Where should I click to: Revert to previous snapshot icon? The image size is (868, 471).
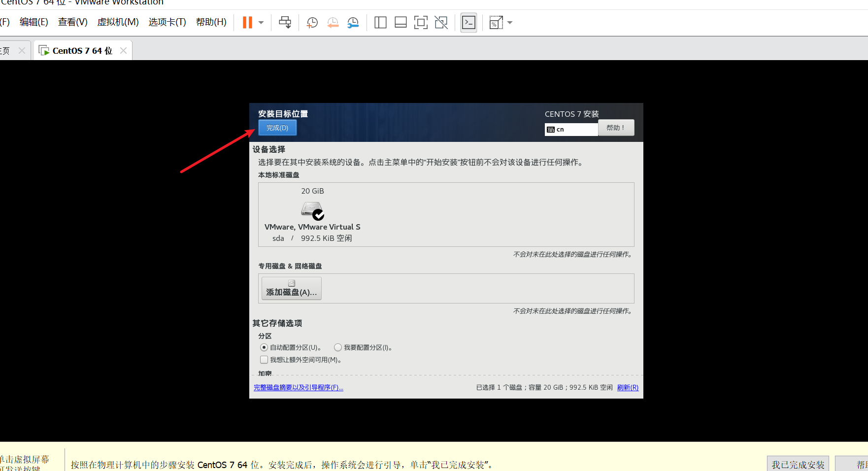[333, 22]
